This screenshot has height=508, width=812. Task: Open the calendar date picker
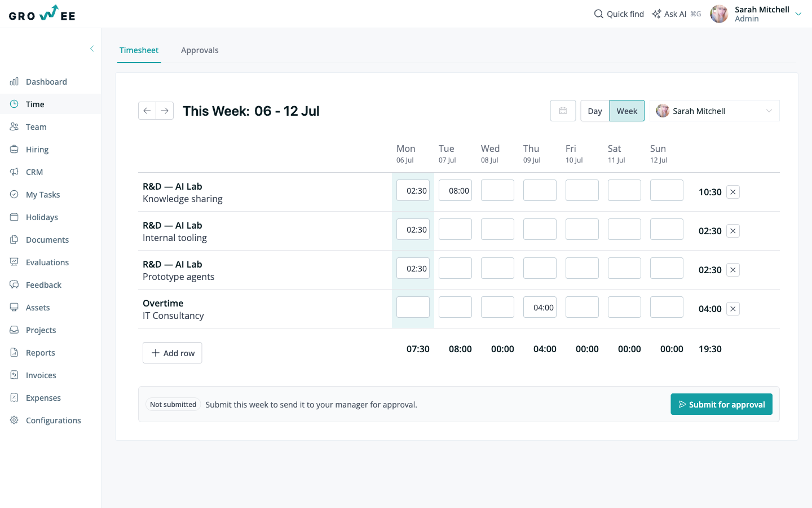tap(563, 111)
